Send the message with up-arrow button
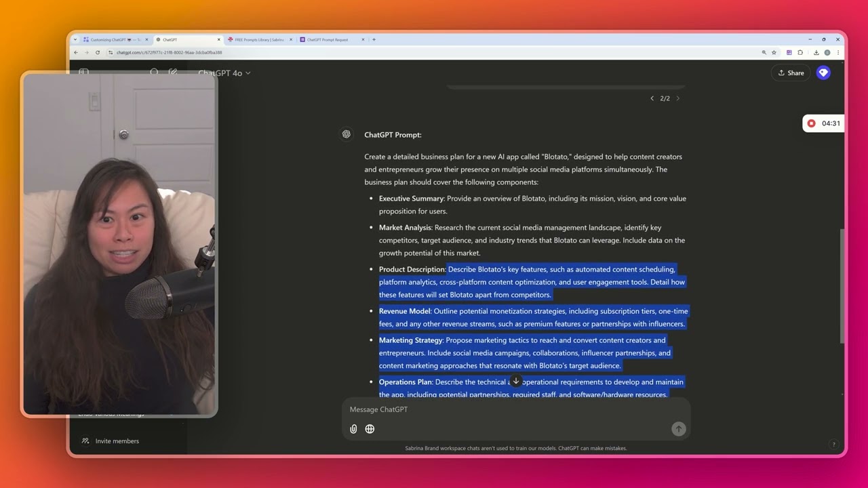 (678, 429)
